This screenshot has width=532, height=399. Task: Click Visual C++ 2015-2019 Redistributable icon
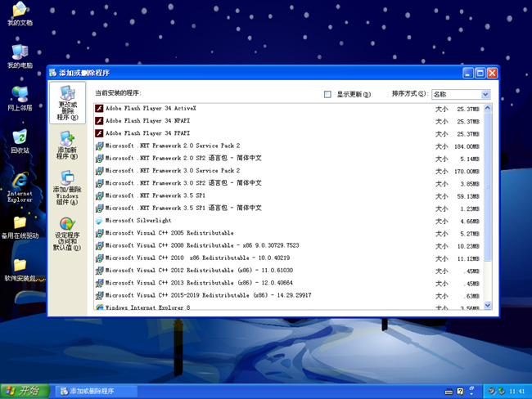coord(99,296)
